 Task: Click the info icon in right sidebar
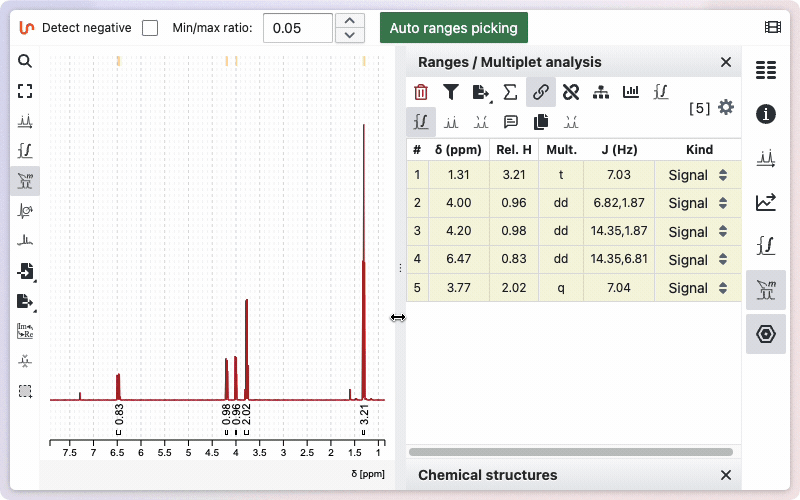(766, 113)
